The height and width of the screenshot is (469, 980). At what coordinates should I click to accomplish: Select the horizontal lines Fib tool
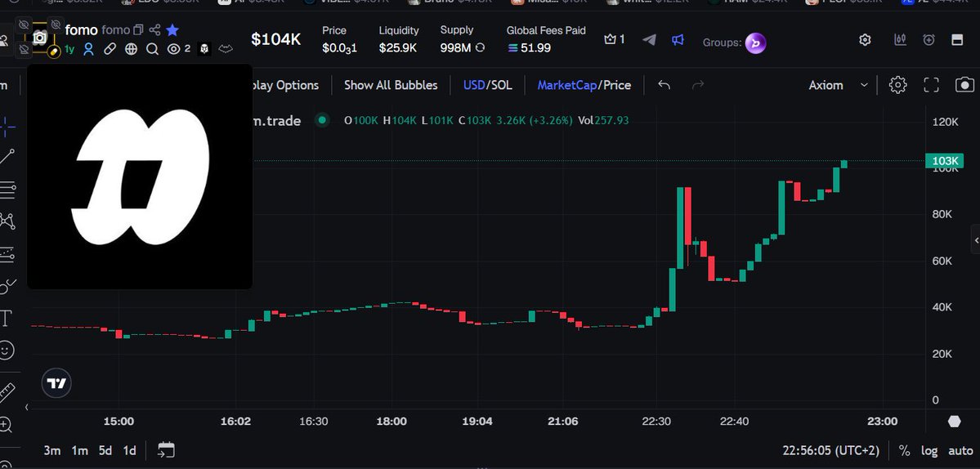click(x=7, y=190)
